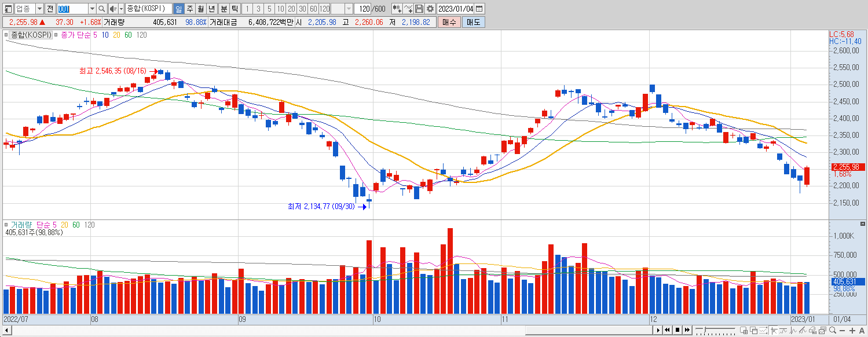Open the small arrow beside the speaker icon
The width and height of the screenshot is (868, 337).
[121, 9]
